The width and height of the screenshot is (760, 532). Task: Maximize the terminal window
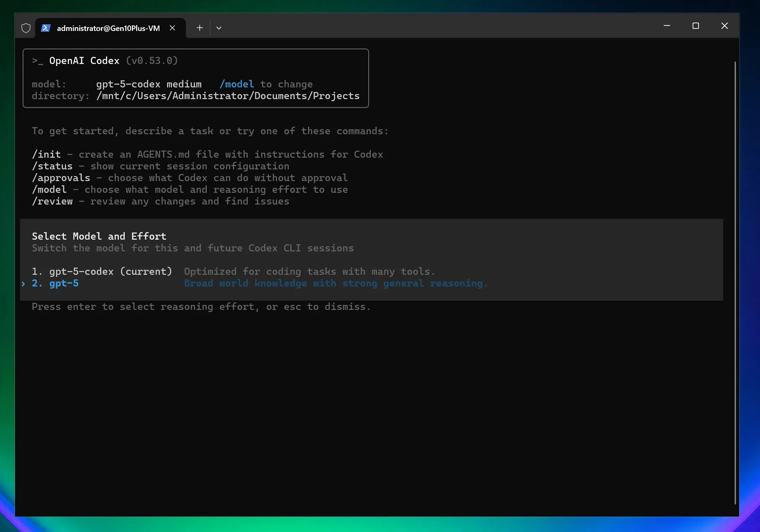tap(696, 26)
